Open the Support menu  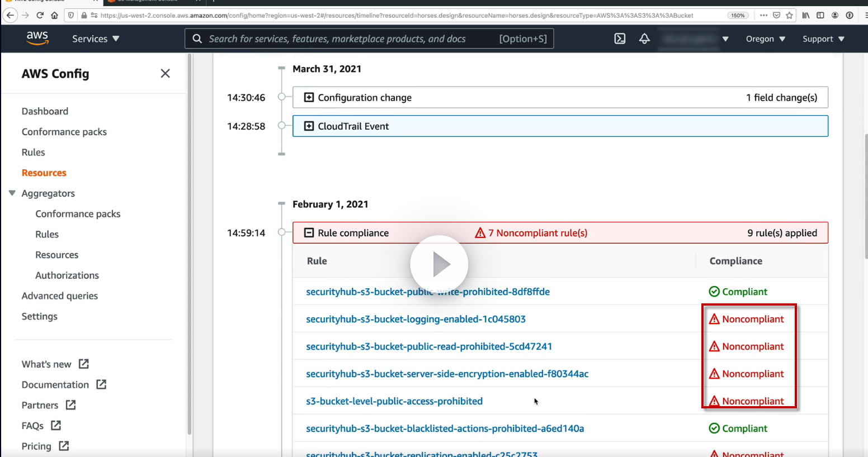[823, 39]
